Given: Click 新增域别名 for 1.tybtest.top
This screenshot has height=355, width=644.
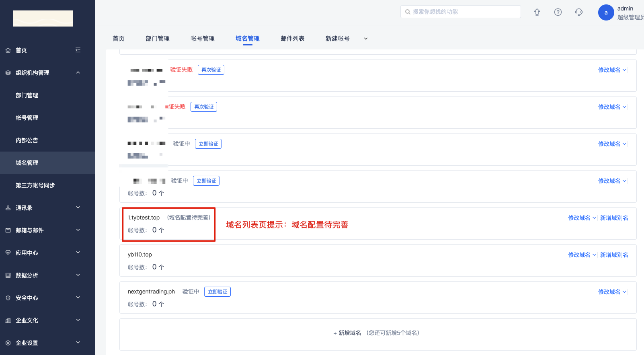Looking at the screenshot, I should click(614, 218).
